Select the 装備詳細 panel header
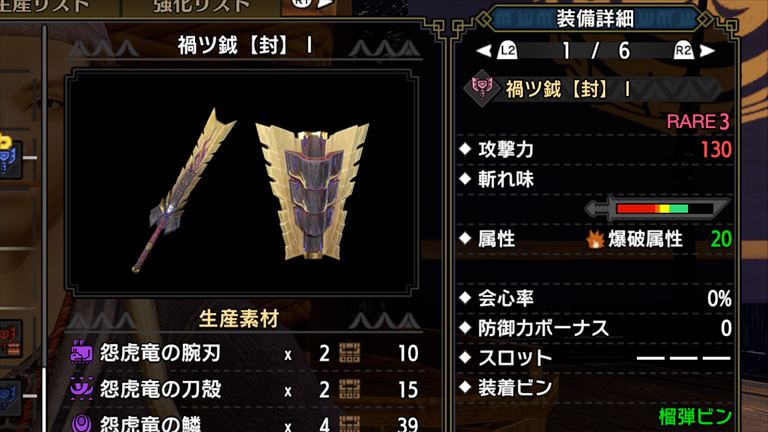This screenshot has height=432, width=768. coord(595,19)
